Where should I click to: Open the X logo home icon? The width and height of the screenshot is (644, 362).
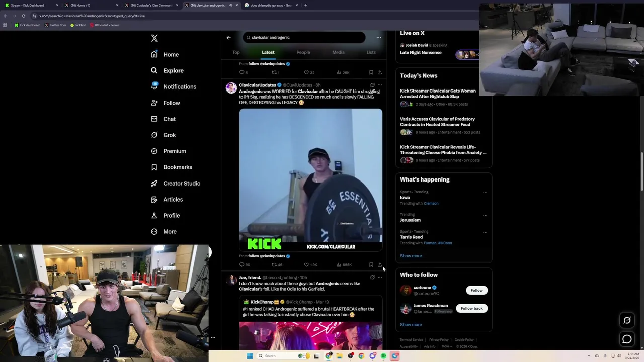(154, 38)
